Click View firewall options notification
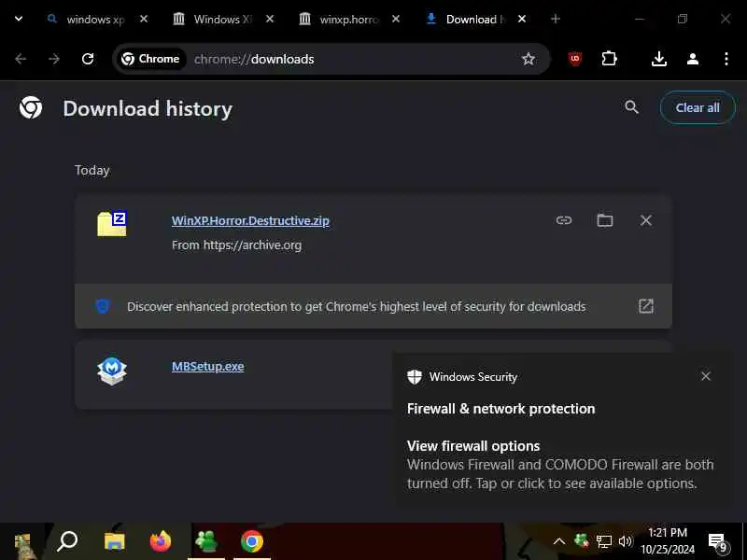 click(x=473, y=446)
